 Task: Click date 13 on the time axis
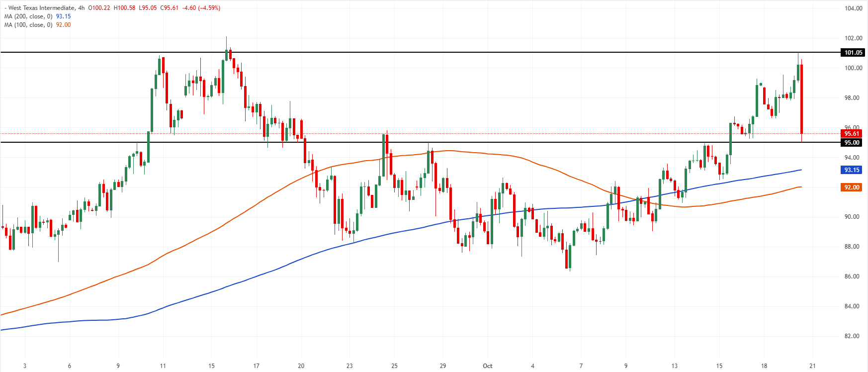point(675,366)
